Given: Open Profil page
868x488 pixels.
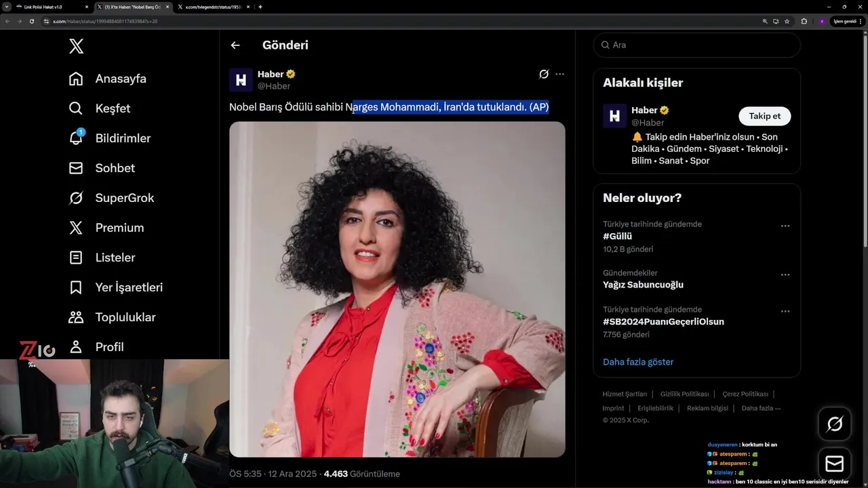Looking at the screenshot, I should [96, 347].
